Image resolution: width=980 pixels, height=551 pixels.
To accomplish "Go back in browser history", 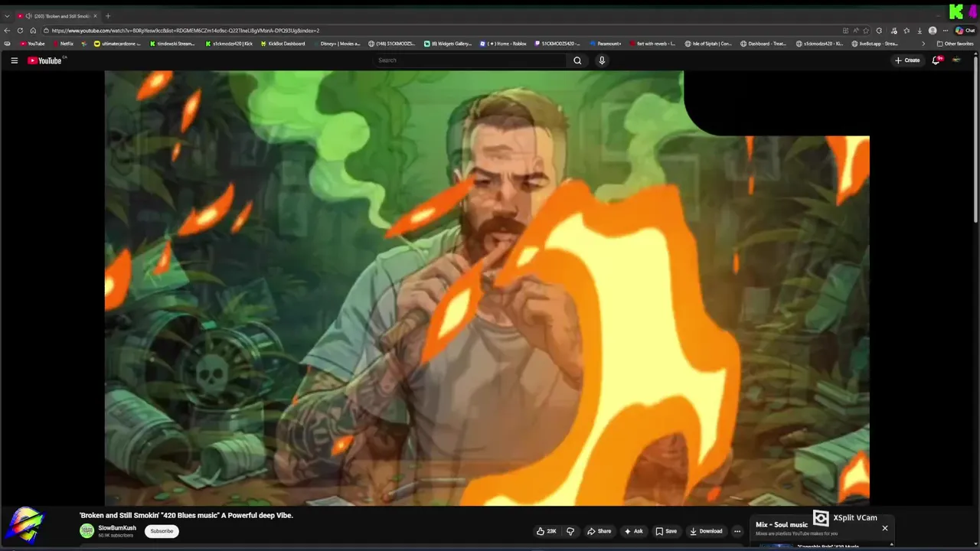I will [8, 31].
